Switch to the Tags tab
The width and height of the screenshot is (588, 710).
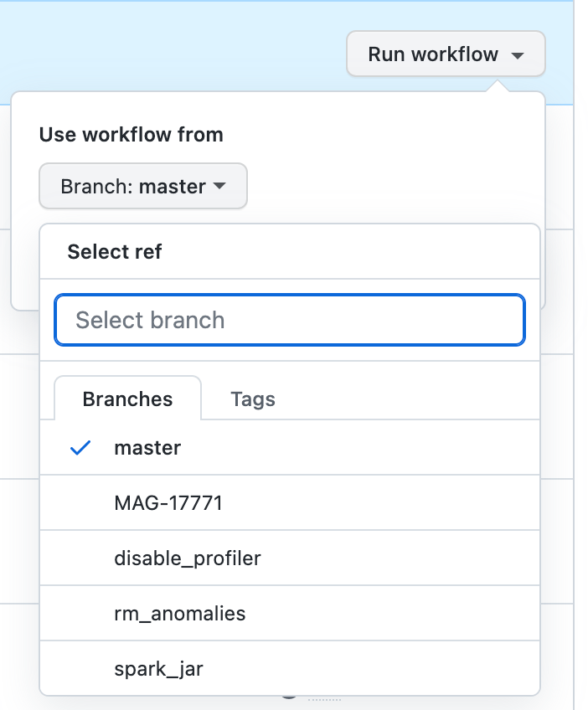(253, 399)
